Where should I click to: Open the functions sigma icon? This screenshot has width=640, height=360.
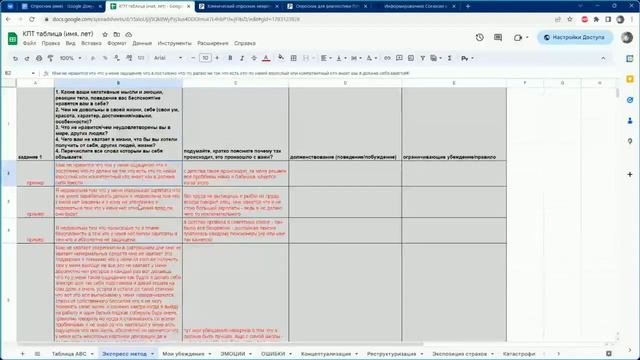(x=449, y=58)
